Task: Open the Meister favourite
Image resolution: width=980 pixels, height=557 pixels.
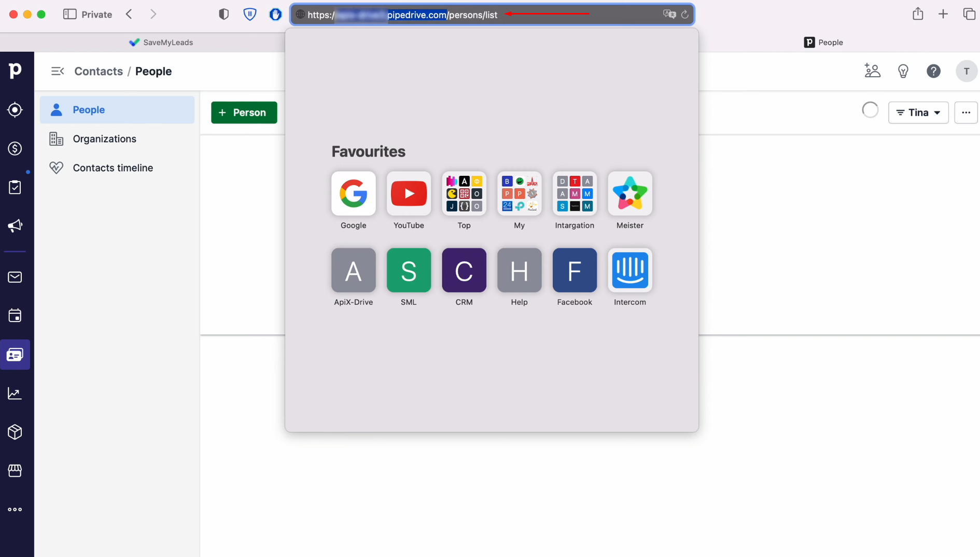Action: [630, 193]
